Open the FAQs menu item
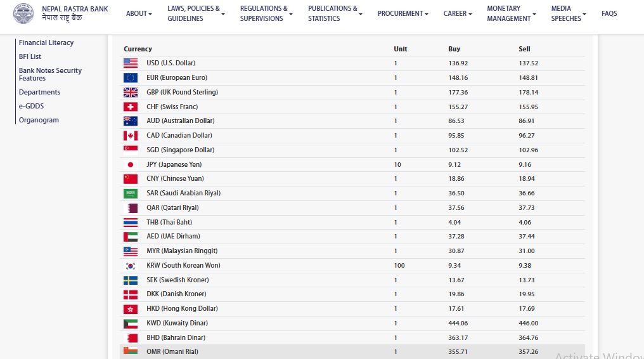 (609, 13)
